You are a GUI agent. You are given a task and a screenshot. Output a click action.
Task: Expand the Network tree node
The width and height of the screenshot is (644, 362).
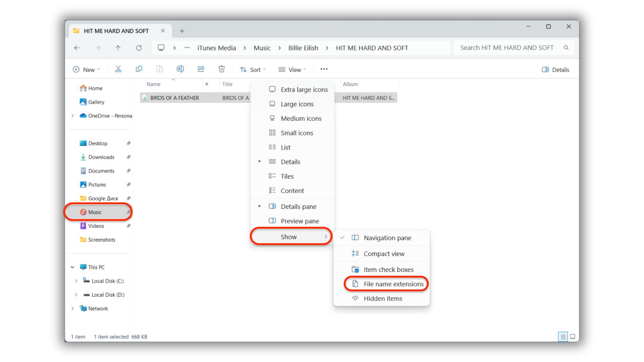pos(72,308)
